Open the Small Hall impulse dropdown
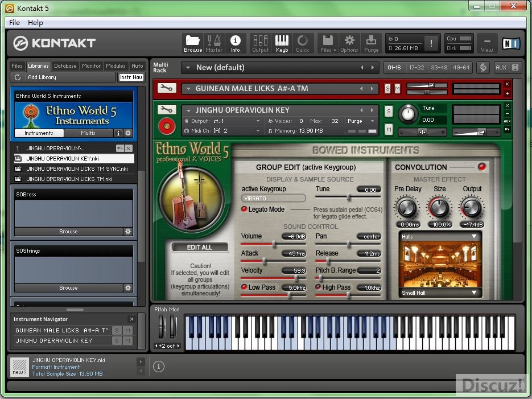This screenshot has height=399, width=532. (440, 293)
